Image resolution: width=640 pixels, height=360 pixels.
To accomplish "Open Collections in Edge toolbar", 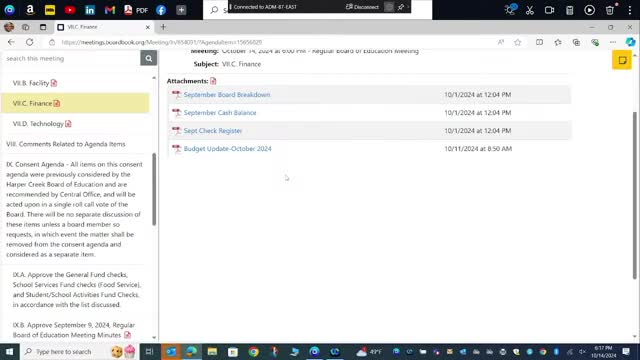I will pos(576,42).
